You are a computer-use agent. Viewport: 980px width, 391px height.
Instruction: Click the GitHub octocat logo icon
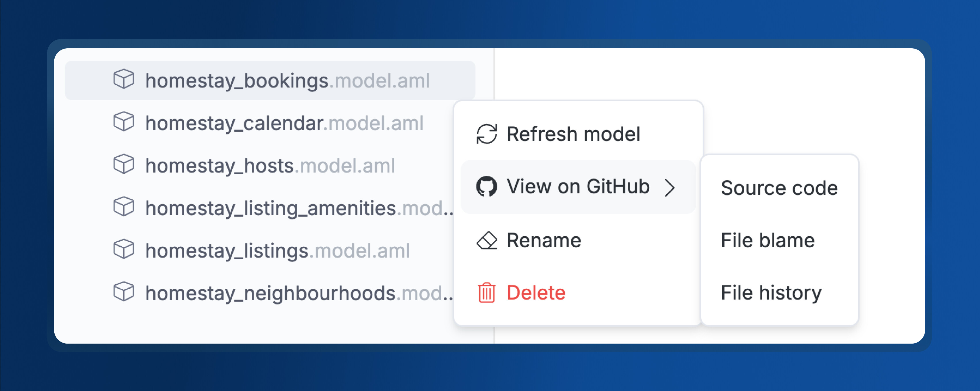click(x=487, y=186)
